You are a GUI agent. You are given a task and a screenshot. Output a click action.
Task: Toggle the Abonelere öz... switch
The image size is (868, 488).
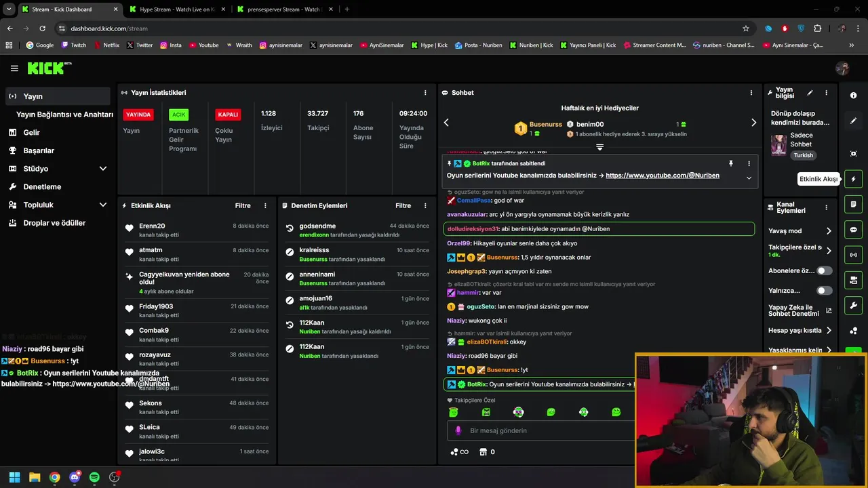(x=824, y=270)
